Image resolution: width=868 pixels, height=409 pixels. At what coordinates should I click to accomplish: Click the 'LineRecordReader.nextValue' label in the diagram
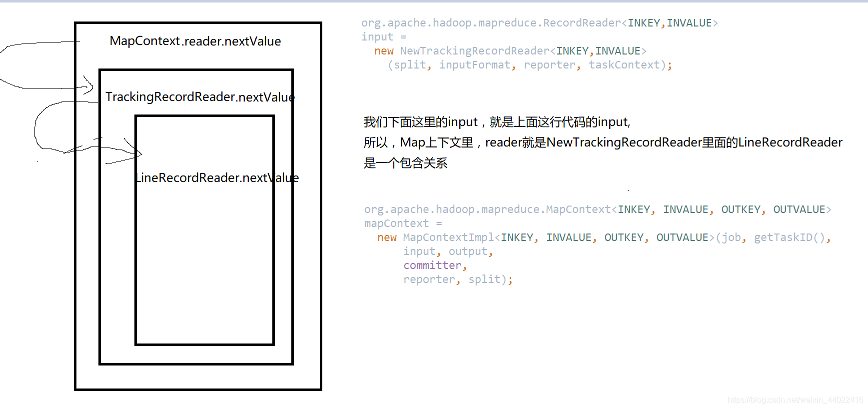[217, 177]
